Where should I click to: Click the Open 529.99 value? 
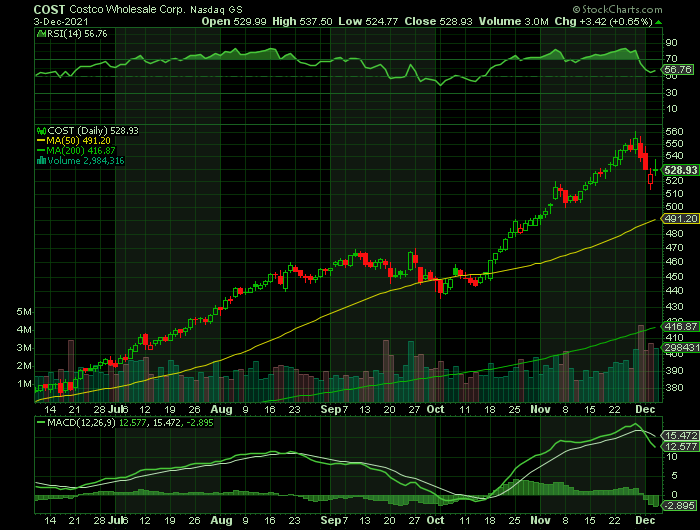pyautogui.click(x=234, y=21)
